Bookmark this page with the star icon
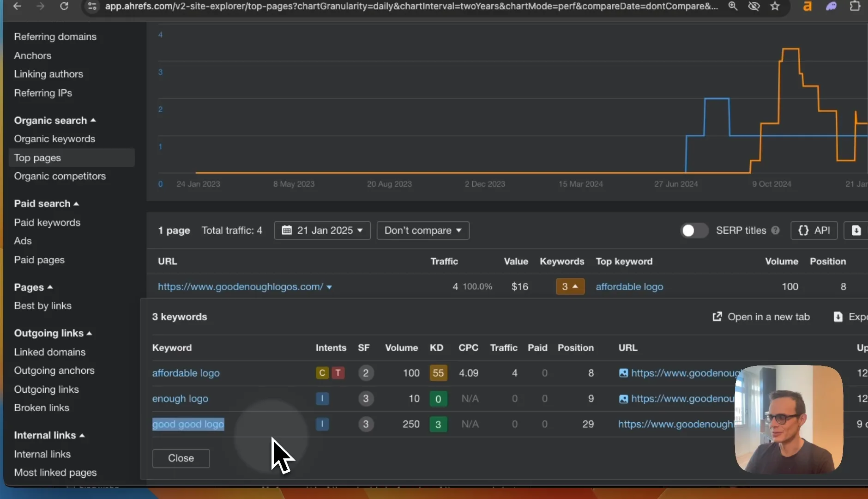This screenshot has width=868, height=499. pyautogui.click(x=775, y=6)
